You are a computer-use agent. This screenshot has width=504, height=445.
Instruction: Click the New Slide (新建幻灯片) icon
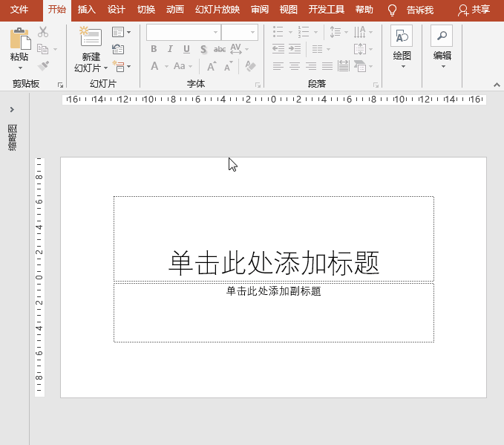91,36
